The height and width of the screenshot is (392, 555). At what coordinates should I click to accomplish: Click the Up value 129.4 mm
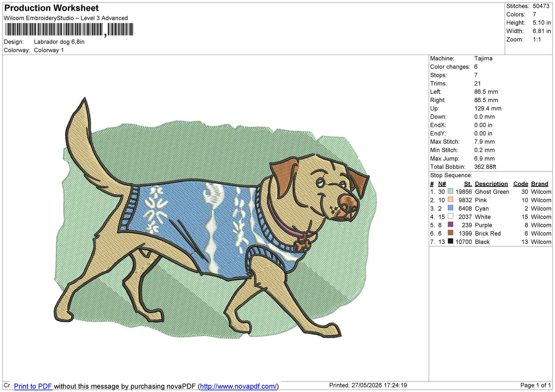pos(487,108)
